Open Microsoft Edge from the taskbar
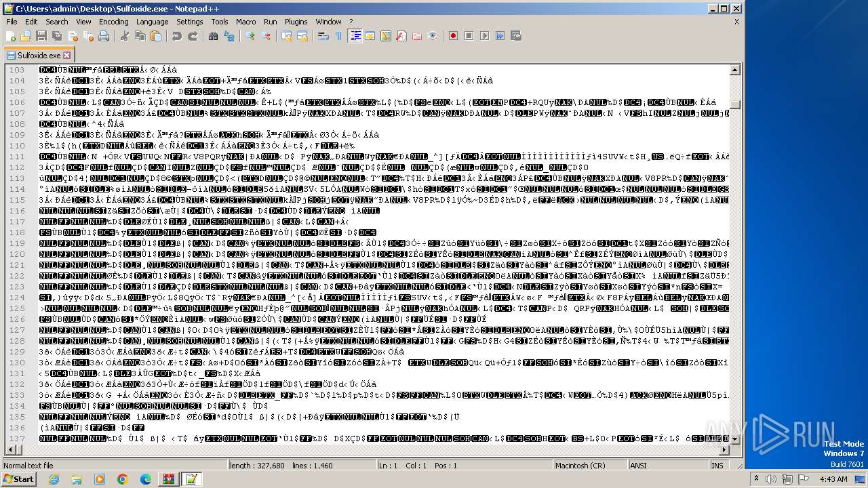This screenshot has width=868, height=488. pos(146,479)
